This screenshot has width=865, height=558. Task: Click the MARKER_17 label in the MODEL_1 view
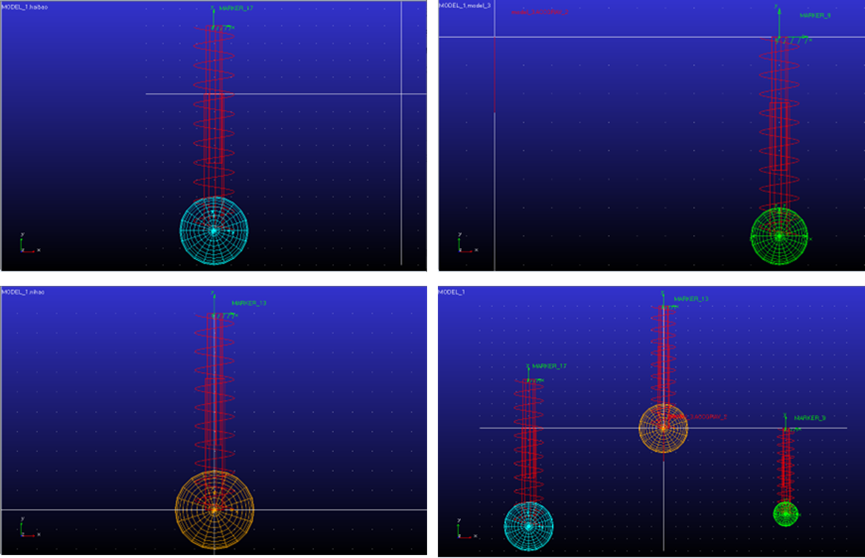coord(549,366)
